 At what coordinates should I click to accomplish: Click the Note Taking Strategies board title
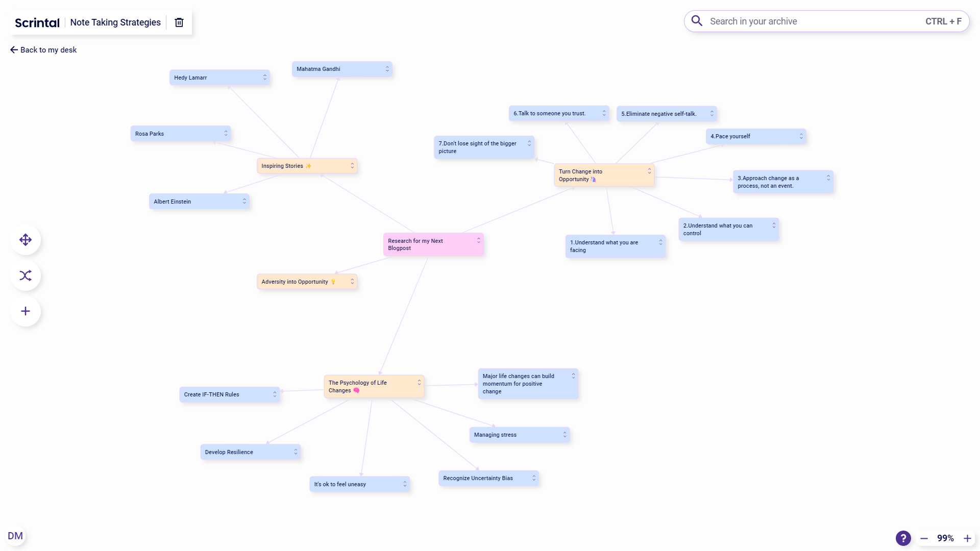point(115,22)
